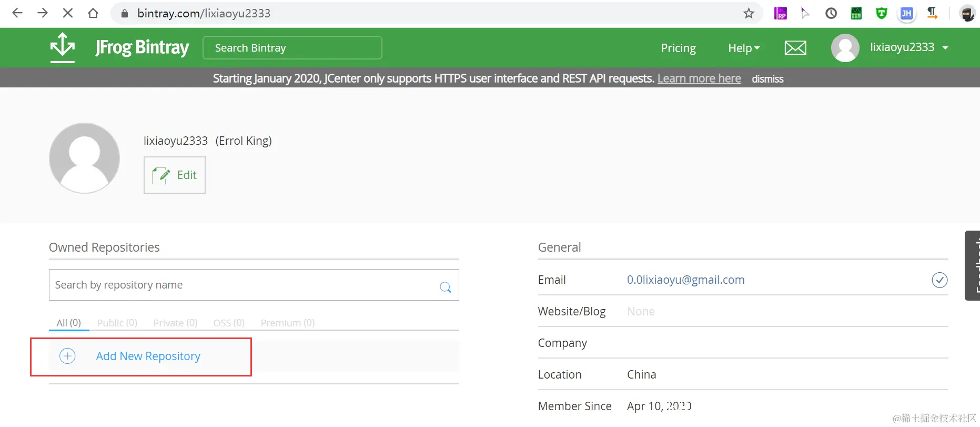Image resolution: width=980 pixels, height=427 pixels.
Task: Click the 0.0lixiaoyu@gmail.com email link
Action: (x=685, y=280)
